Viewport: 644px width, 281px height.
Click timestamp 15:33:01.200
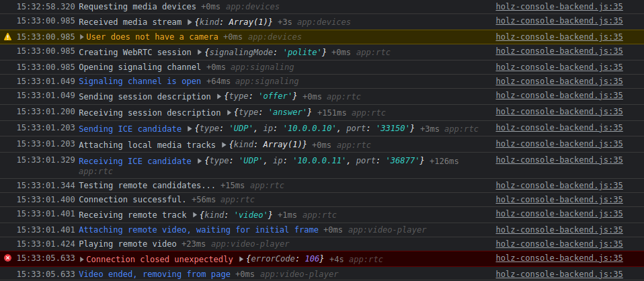click(x=46, y=112)
